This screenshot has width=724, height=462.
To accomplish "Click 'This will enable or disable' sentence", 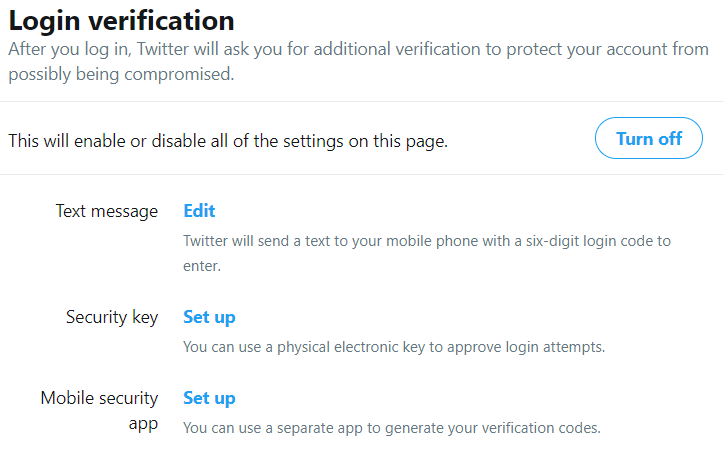I will (228, 141).
